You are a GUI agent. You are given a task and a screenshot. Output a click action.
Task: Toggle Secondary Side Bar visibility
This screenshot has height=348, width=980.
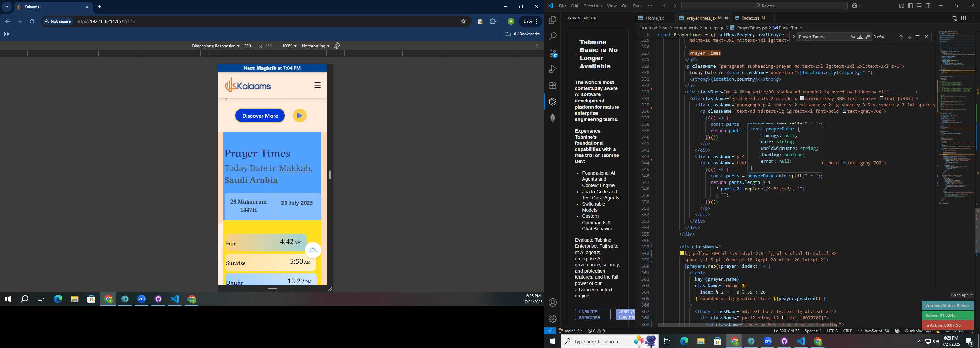pos(928,6)
